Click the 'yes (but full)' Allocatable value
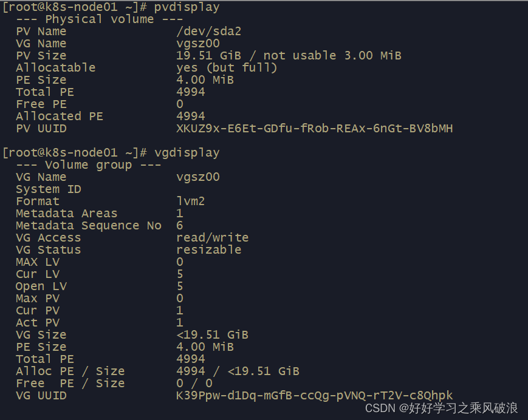The image size is (528, 420). [227, 68]
